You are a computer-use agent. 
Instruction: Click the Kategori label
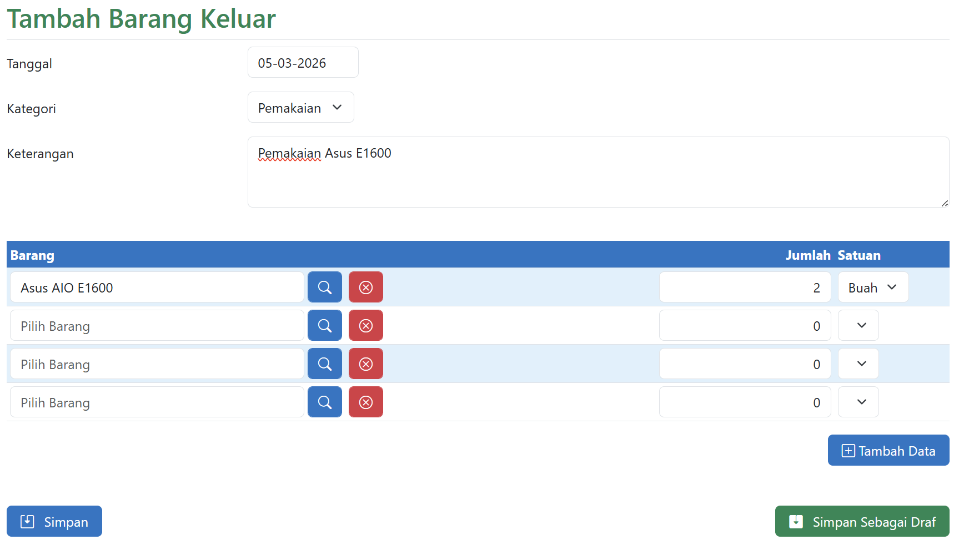pyautogui.click(x=31, y=109)
